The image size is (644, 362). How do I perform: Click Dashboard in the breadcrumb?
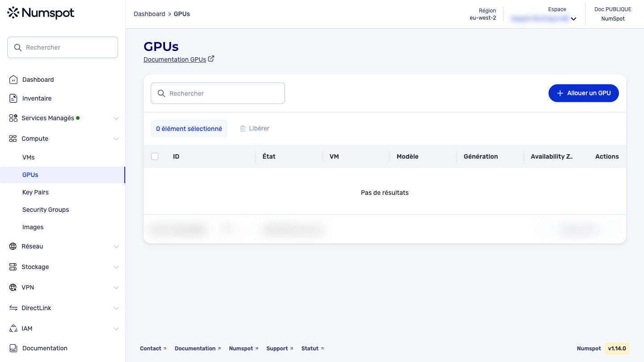149,14
